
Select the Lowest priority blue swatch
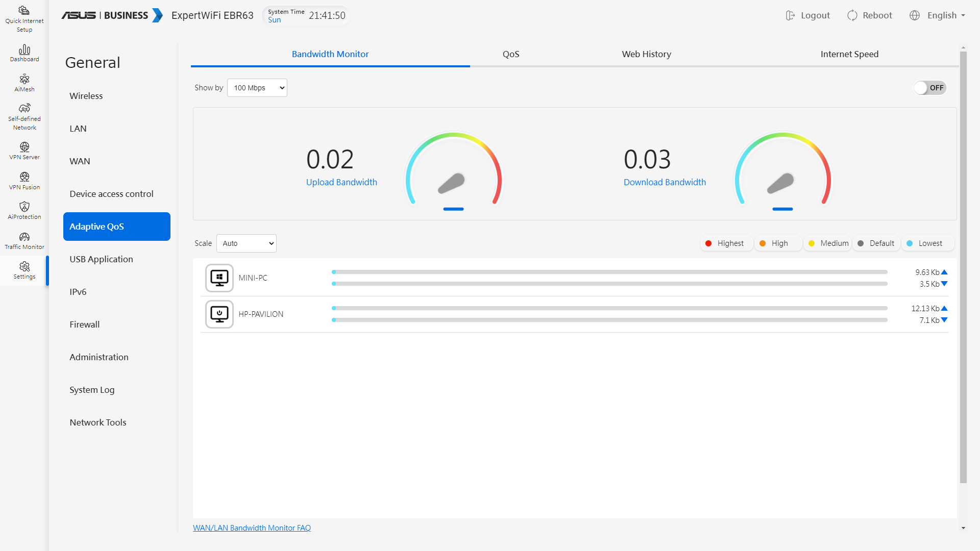[x=910, y=243]
